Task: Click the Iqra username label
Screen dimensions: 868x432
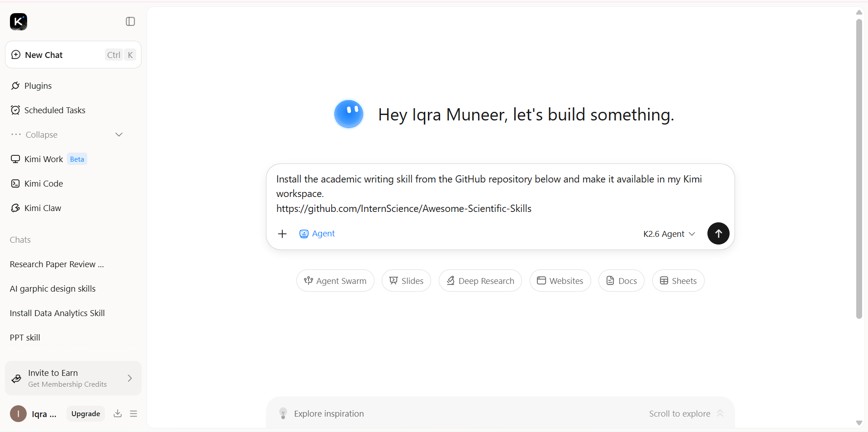Action: (44, 414)
